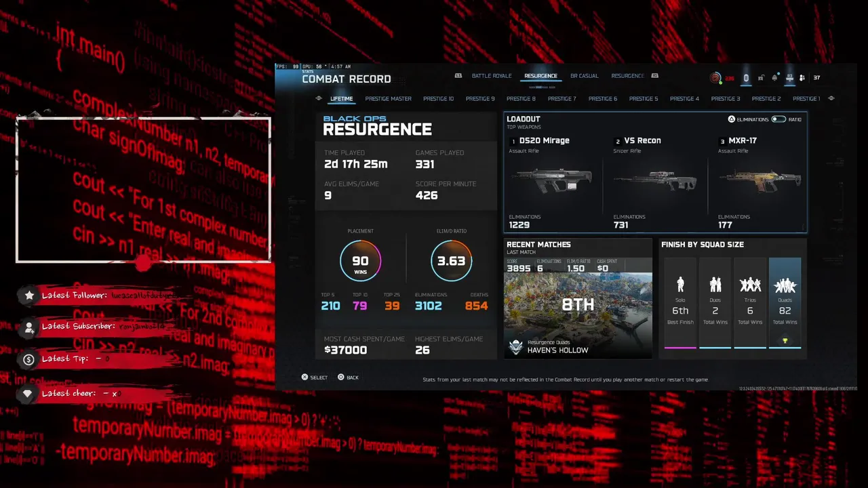Switch to the Battle Royale tab
This screenshot has width=868, height=488.
point(492,76)
